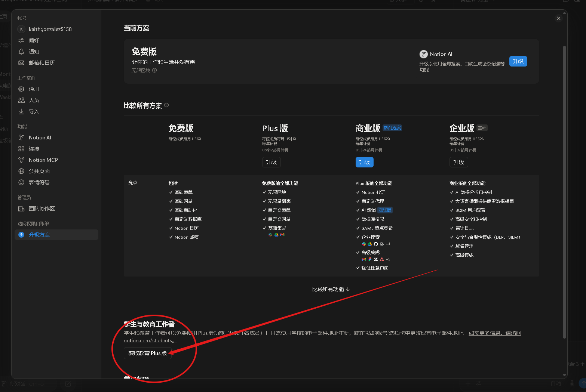
Task: Click the blue 升级 button for Notion AI
Action: pyautogui.click(x=518, y=61)
